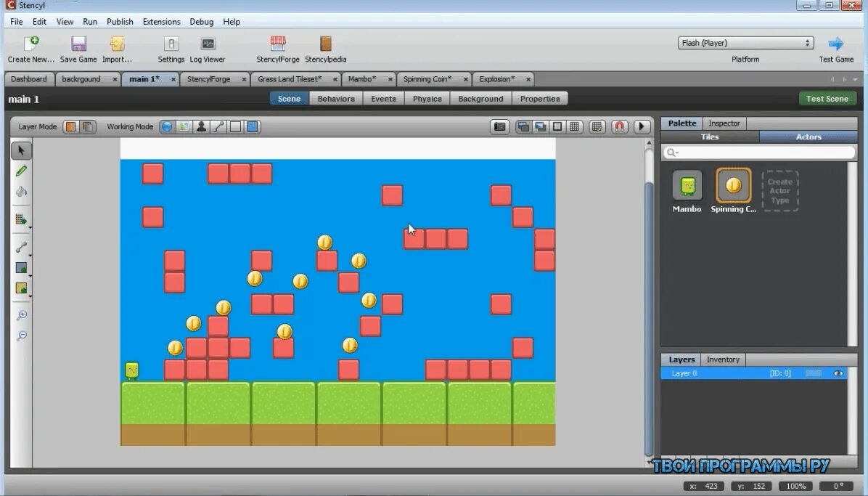
Task: Zoom out with the magnifier minus
Action: pyautogui.click(x=21, y=336)
